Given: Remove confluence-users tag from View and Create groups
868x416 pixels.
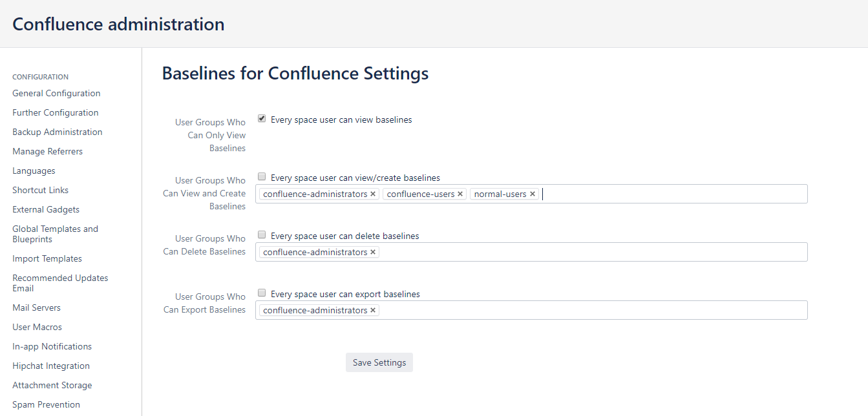Looking at the screenshot, I should pos(460,194).
